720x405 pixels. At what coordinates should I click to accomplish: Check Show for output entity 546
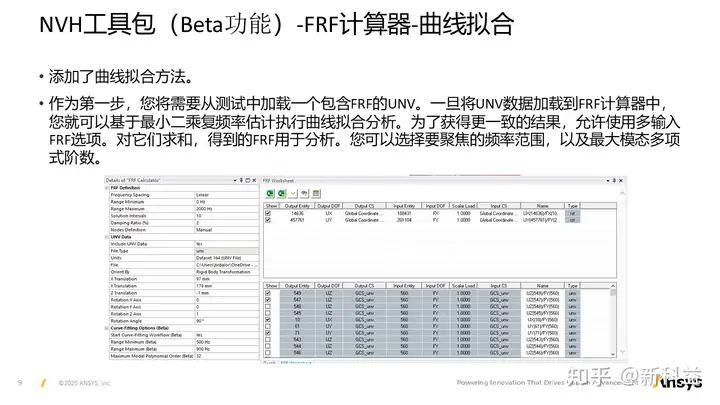[268, 353]
